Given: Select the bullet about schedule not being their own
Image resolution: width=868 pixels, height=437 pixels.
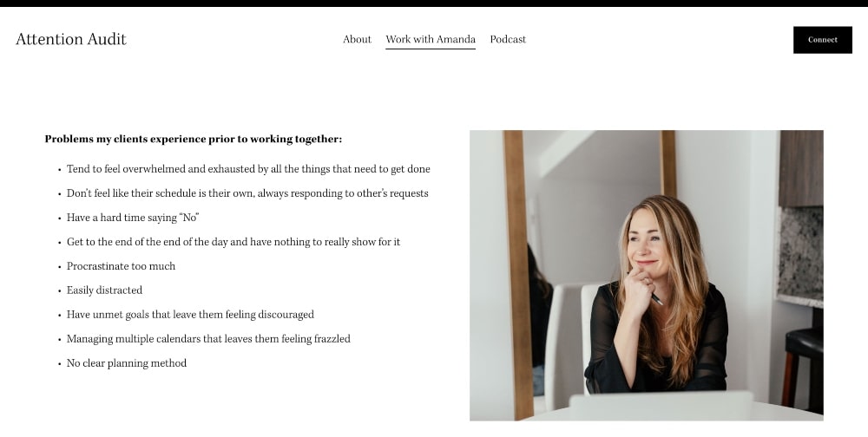Looking at the screenshot, I should [247, 193].
